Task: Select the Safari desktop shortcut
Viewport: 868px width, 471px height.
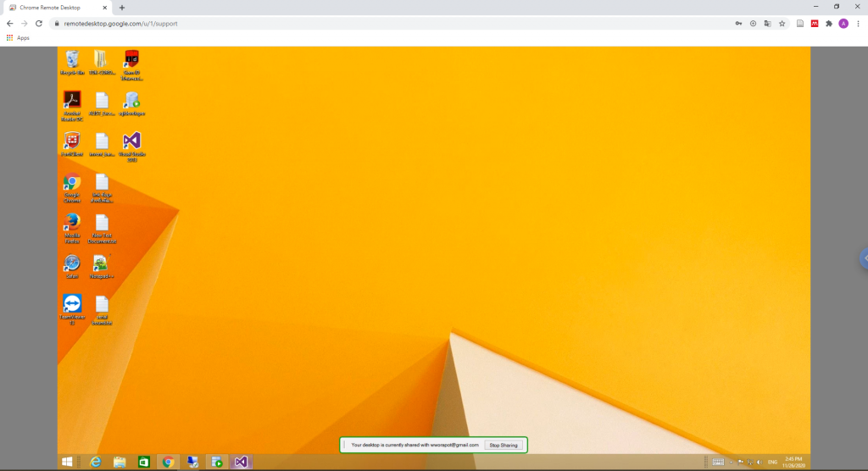Action: (72, 265)
